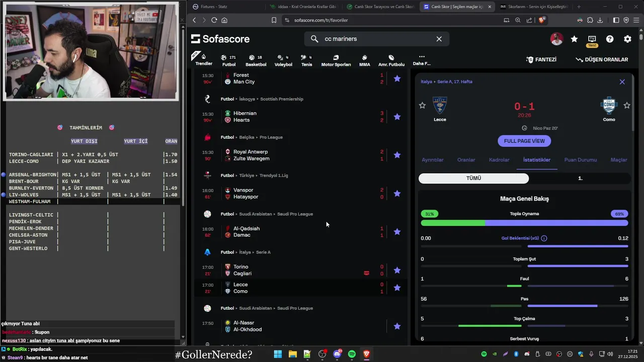The image size is (644, 362).
Task: Select the MMA sport icon
Action: pos(365,60)
